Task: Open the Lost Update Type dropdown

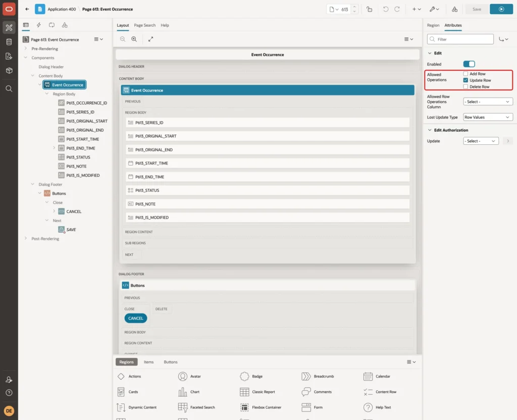Action: 488,117
